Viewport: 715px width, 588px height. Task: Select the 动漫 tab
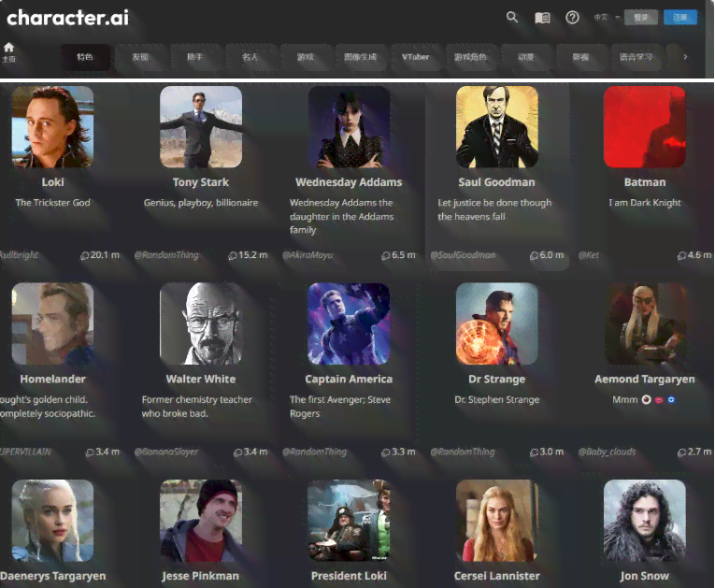tap(526, 57)
